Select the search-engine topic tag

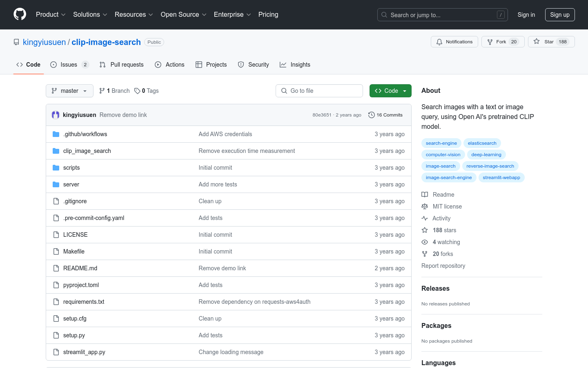coord(441,143)
